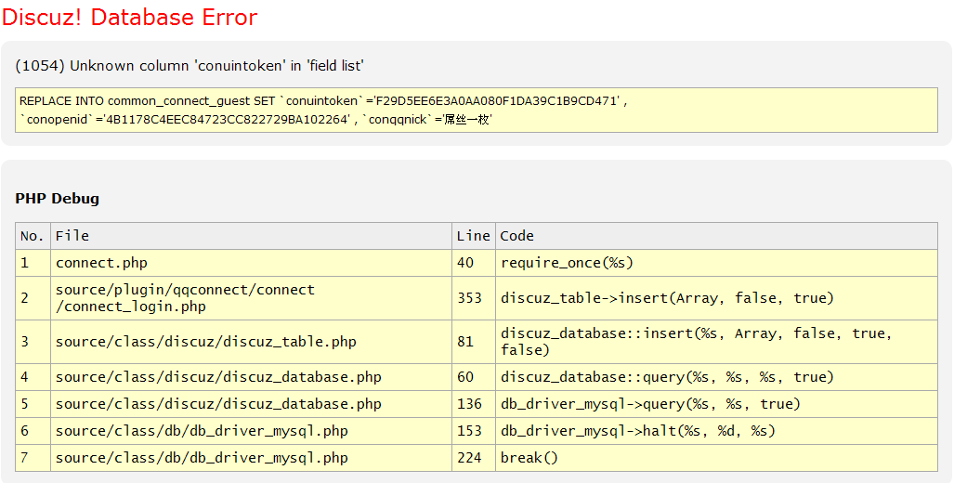Click the discuz_database::query code cell

[667, 377]
